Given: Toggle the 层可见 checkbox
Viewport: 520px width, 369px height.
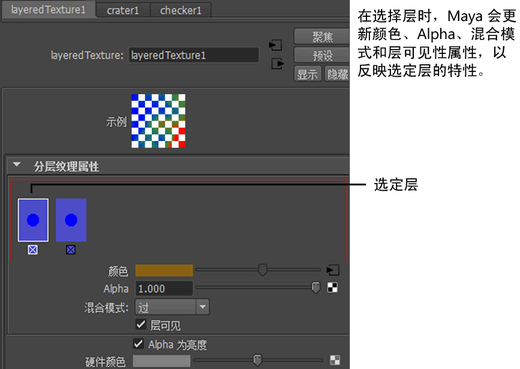Looking at the screenshot, I should pos(141,324).
